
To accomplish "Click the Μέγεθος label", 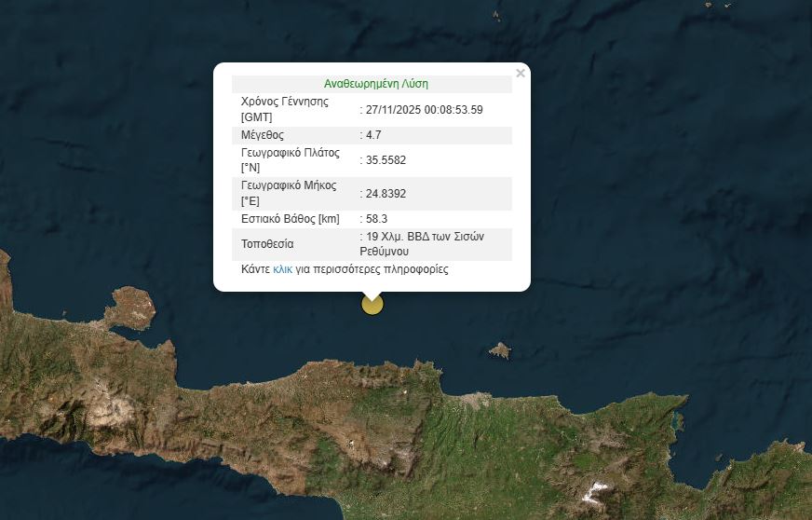I will click(262, 135).
